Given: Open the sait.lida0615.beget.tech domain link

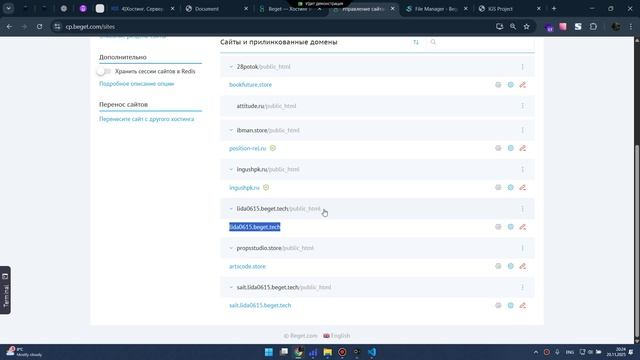Looking at the screenshot, I should point(260,305).
